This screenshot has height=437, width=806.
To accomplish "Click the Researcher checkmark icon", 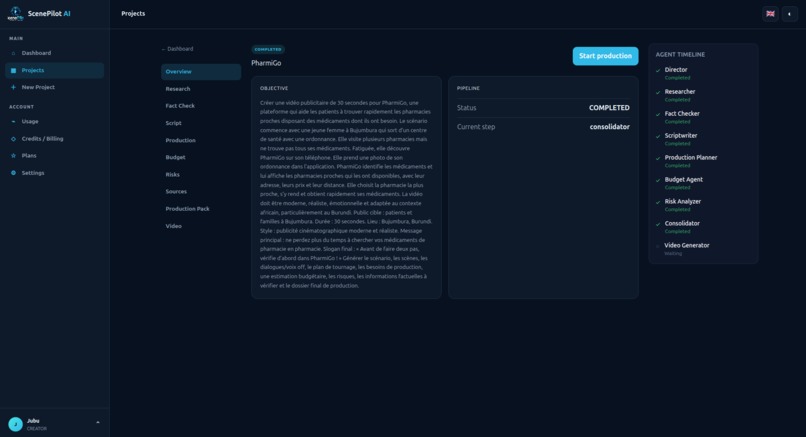I will coord(658,93).
